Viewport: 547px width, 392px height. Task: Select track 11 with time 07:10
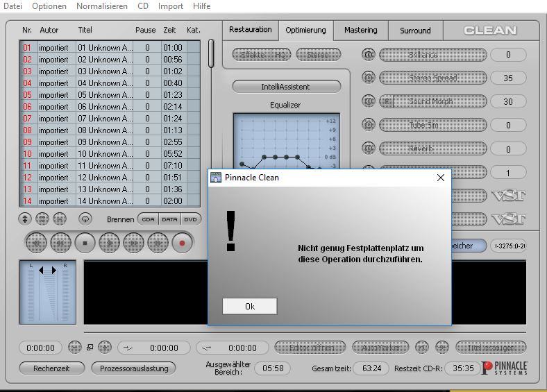(110, 165)
